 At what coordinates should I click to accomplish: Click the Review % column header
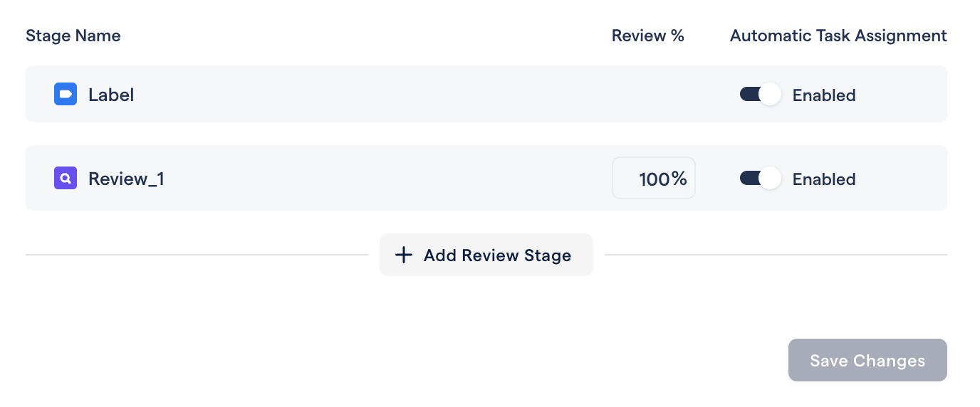[648, 36]
